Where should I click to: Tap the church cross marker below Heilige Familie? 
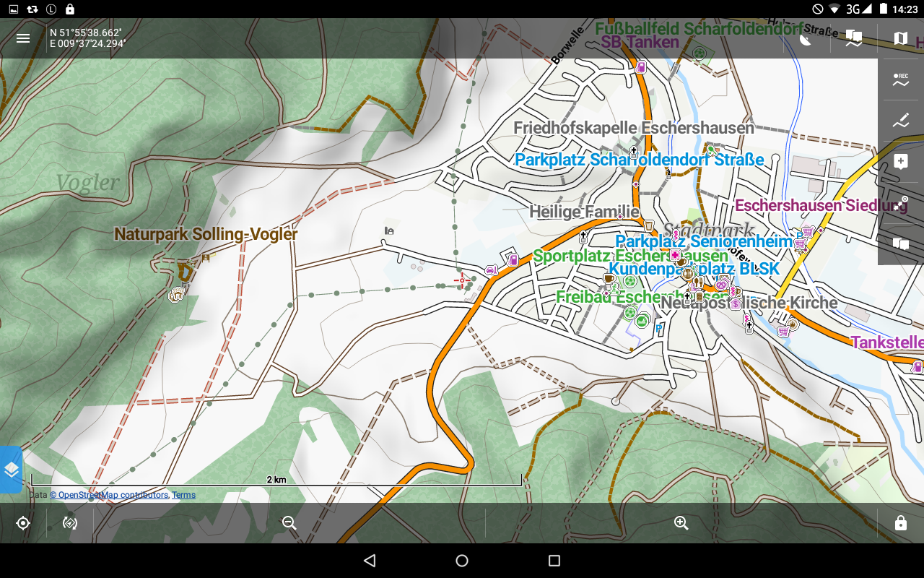pos(583,236)
